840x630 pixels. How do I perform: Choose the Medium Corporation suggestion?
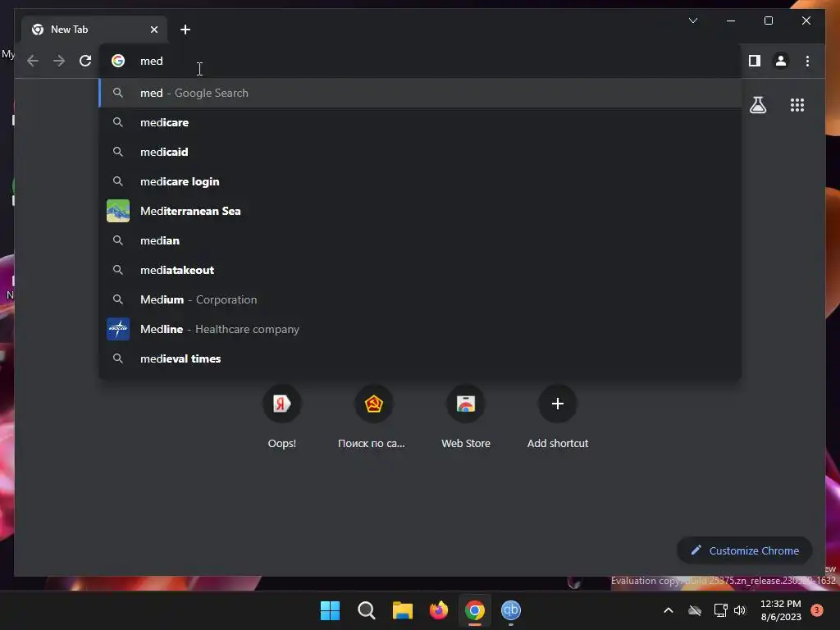click(420, 299)
